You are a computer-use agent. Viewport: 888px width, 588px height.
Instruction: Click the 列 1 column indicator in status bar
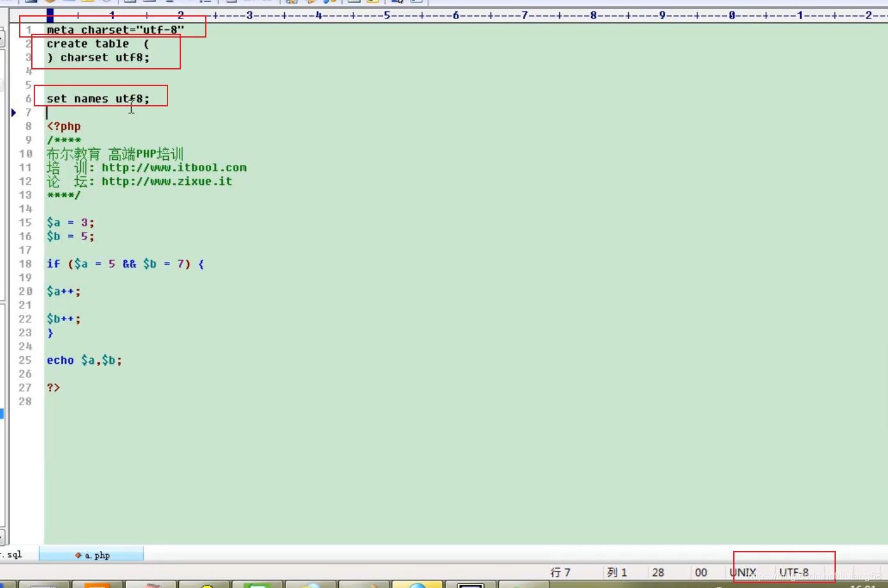pyautogui.click(x=617, y=572)
